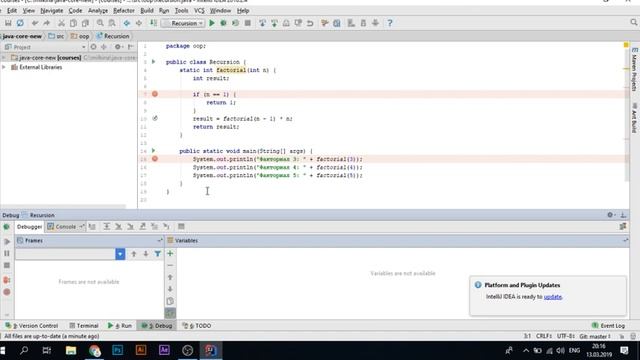Click Step Out icon in debugger toolbar

click(142, 227)
